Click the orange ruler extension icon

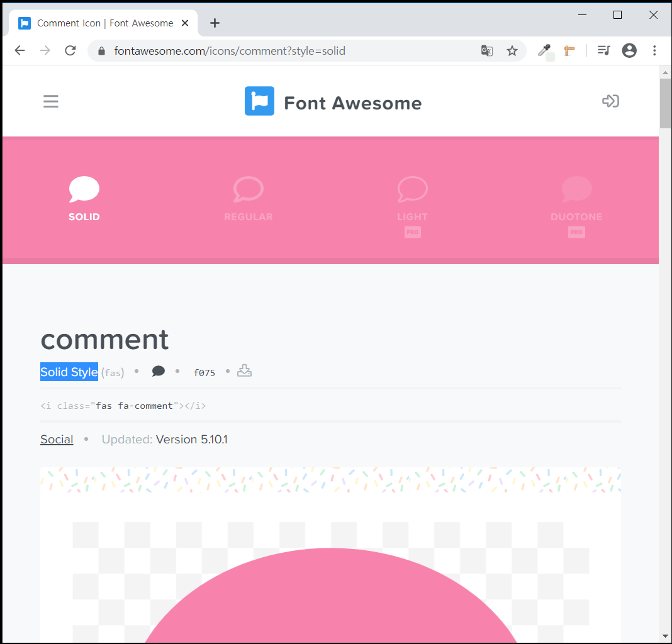(x=569, y=51)
